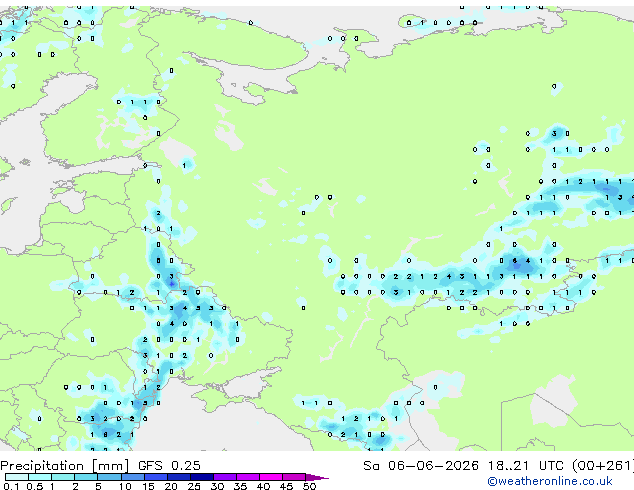Pick the 10–15 mm legend swatch
634x490 pixels.
[132, 477]
